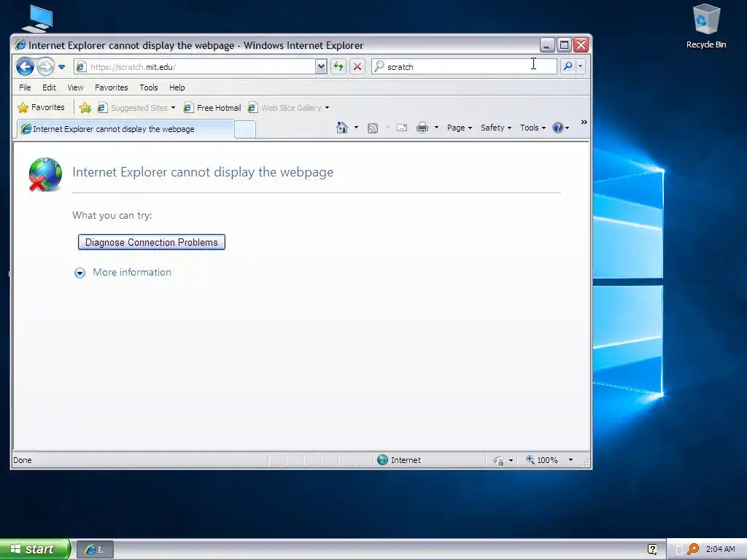Click the 2:04 AM clock
Screen dimensions: 747x560
tap(720, 549)
